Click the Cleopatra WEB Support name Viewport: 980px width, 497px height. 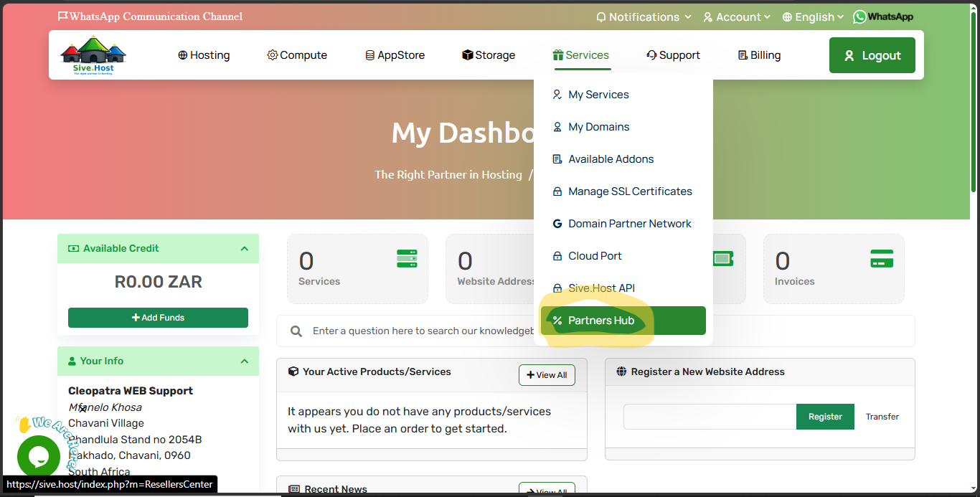click(131, 391)
